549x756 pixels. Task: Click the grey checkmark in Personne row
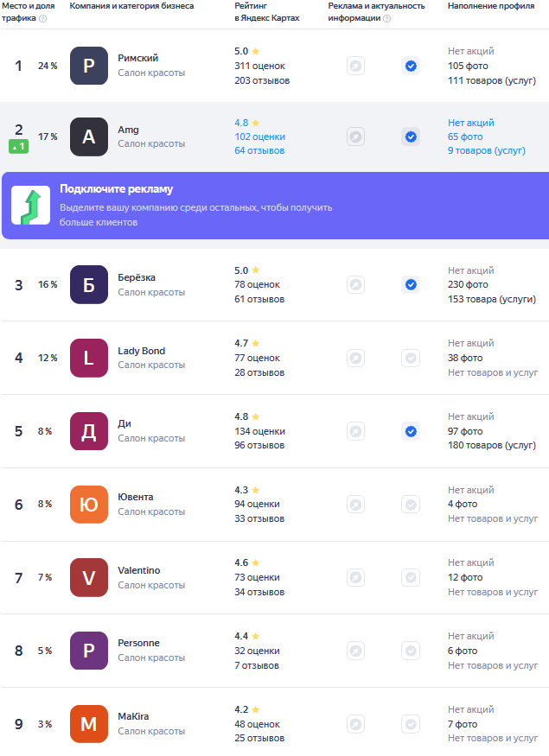pyautogui.click(x=411, y=651)
